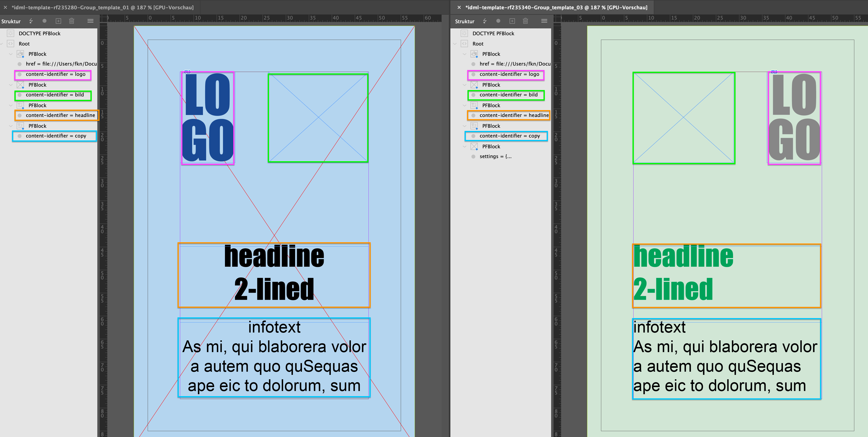Click the add-new-element icon in the left Struktur toolbar

[58, 21]
